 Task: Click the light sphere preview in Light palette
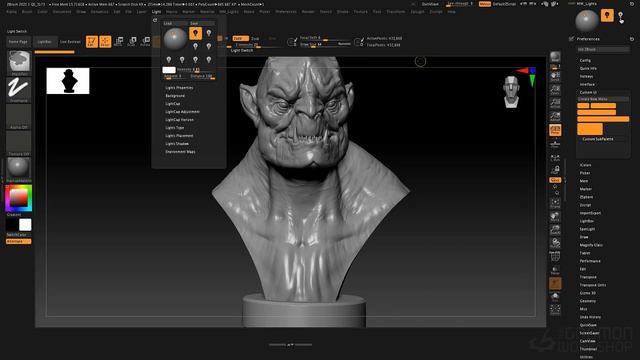(175, 39)
